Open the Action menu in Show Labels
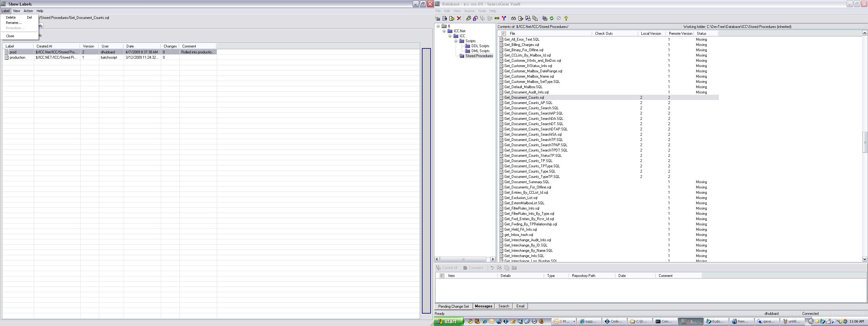This screenshot has height=326, width=868. click(28, 11)
